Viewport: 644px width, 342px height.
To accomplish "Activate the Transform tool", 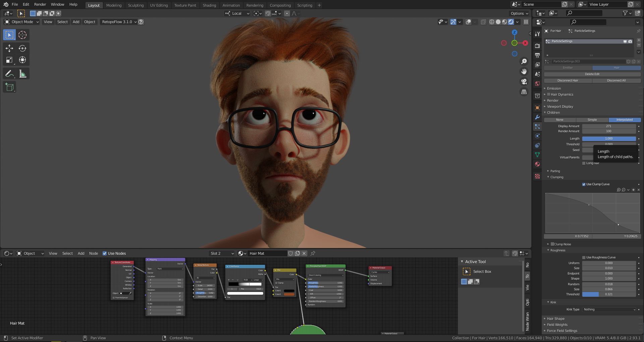I will coord(22,60).
